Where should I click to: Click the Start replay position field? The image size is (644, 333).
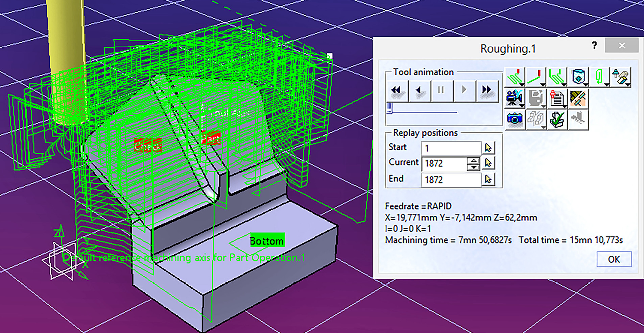(451, 148)
